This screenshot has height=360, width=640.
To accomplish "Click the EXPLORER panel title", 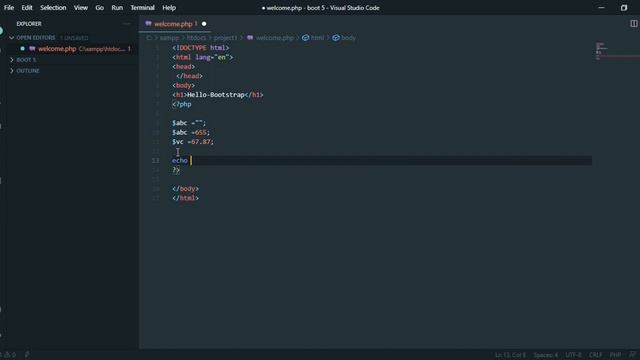I will pyautogui.click(x=29, y=24).
